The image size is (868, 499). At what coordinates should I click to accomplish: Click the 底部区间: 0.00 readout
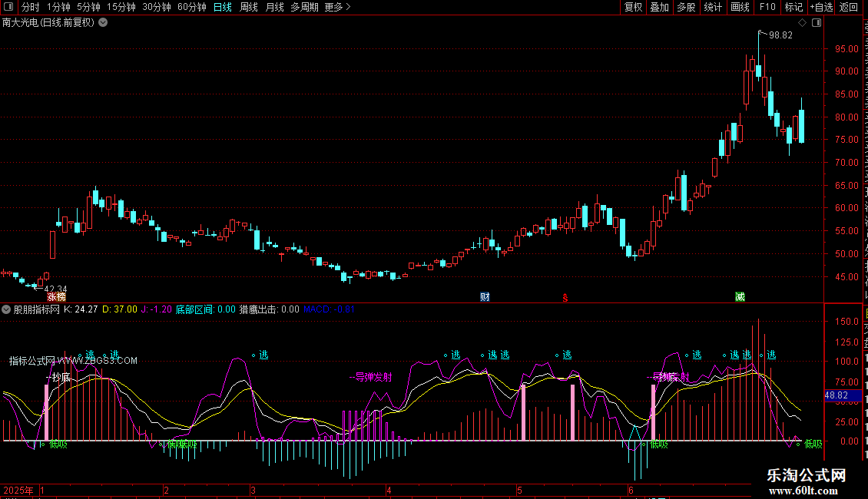tap(205, 309)
